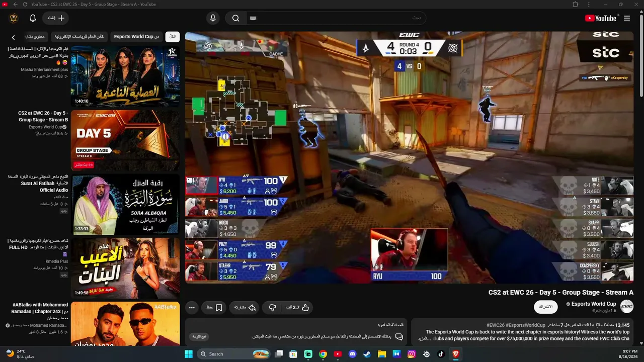Image resolution: width=644 pixels, height=362 pixels.
Task: Share the video via 'مشاركة'
Action: coord(245,307)
